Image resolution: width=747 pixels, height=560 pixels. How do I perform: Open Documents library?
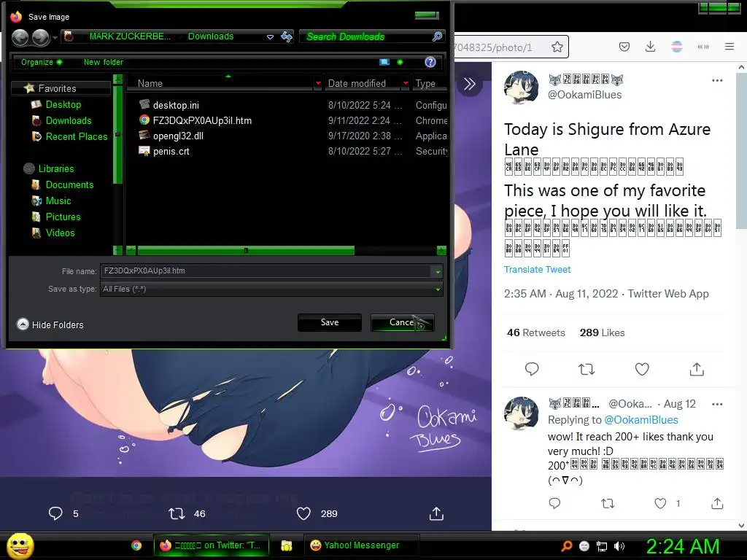coord(69,184)
